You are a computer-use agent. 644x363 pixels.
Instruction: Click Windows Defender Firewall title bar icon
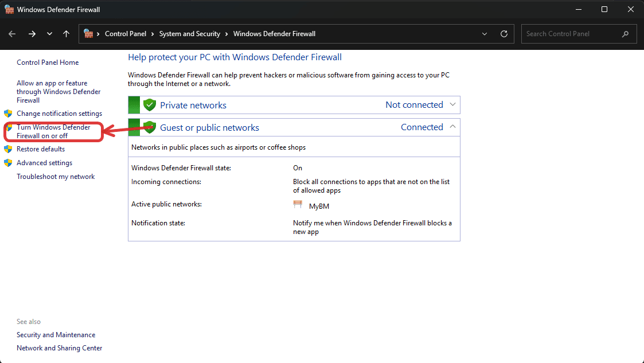coord(9,9)
